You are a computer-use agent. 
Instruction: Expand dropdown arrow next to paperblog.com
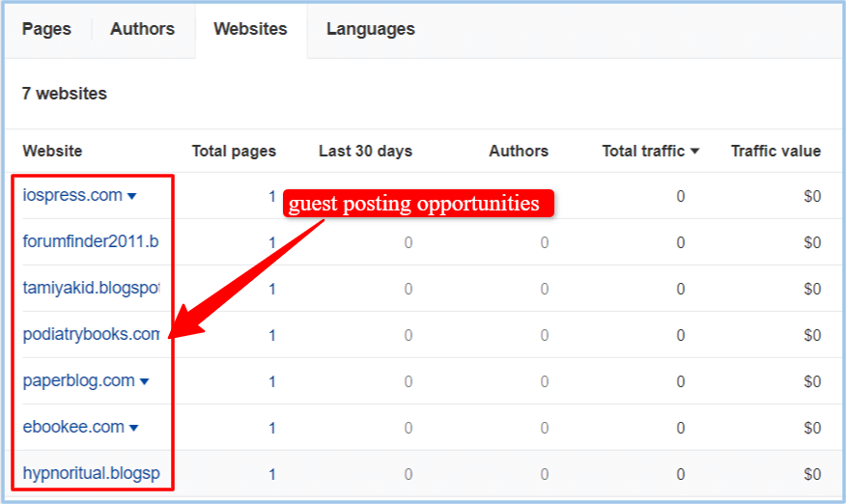(x=144, y=382)
